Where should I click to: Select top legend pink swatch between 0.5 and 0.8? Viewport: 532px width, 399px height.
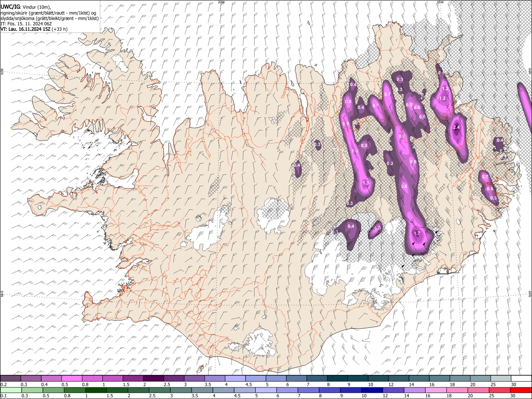pos(71,378)
